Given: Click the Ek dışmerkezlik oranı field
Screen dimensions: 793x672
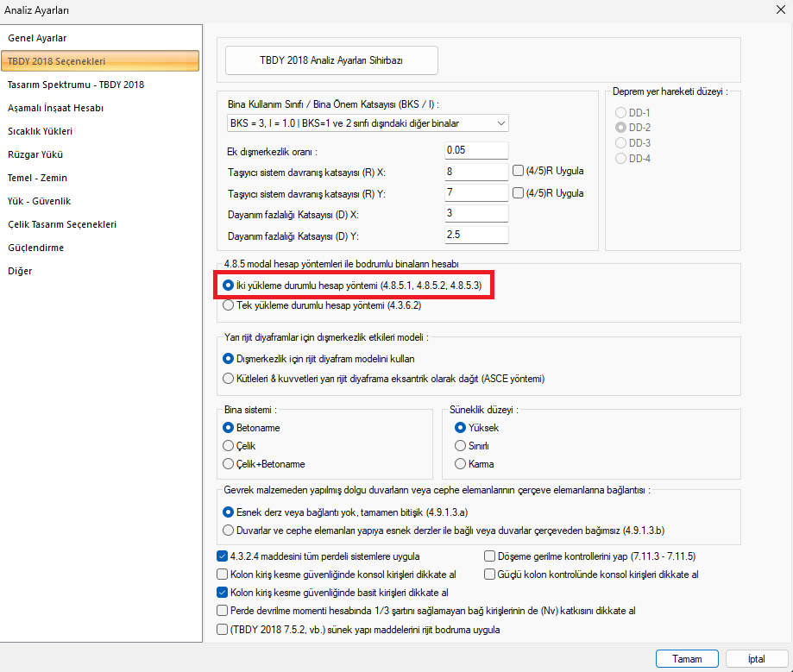Looking at the screenshot, I should [476, 150].
